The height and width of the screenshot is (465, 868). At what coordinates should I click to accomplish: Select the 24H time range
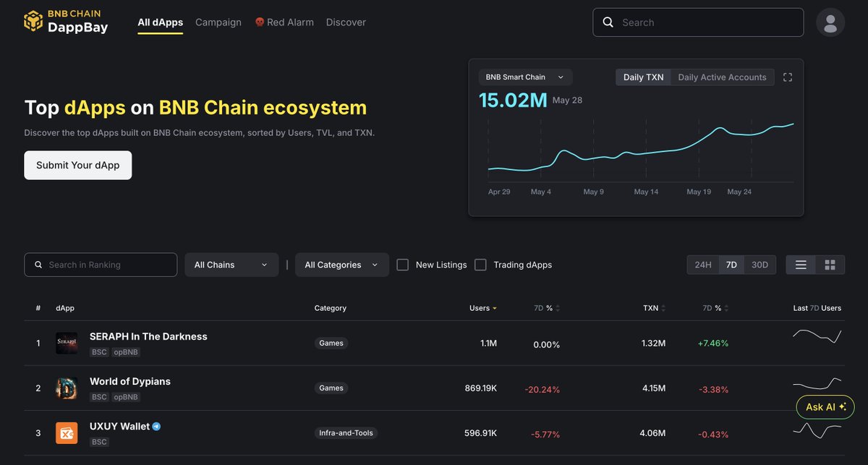pyautogui.click(x=703, y=265)
